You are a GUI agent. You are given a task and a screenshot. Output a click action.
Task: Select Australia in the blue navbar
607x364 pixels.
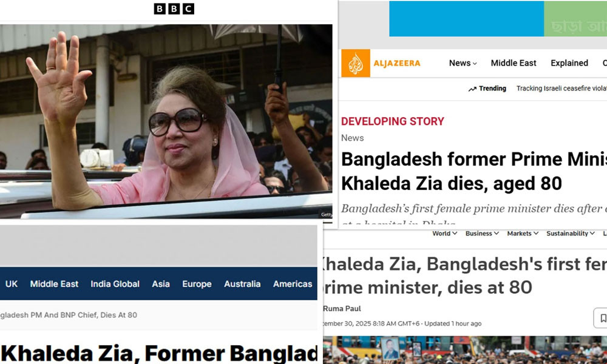pos(242,284)
